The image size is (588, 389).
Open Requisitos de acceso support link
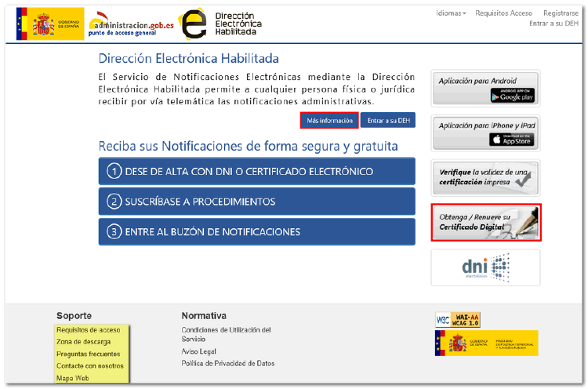point(88,330)
